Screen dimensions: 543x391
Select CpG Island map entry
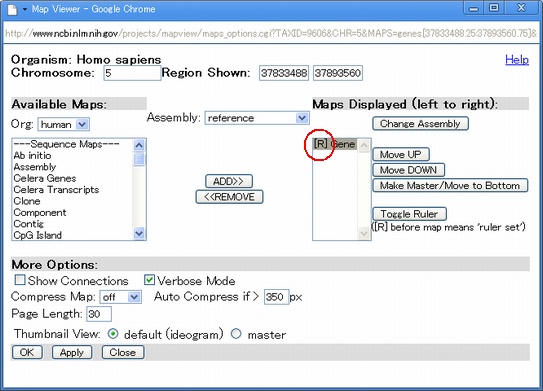(72, 235)
